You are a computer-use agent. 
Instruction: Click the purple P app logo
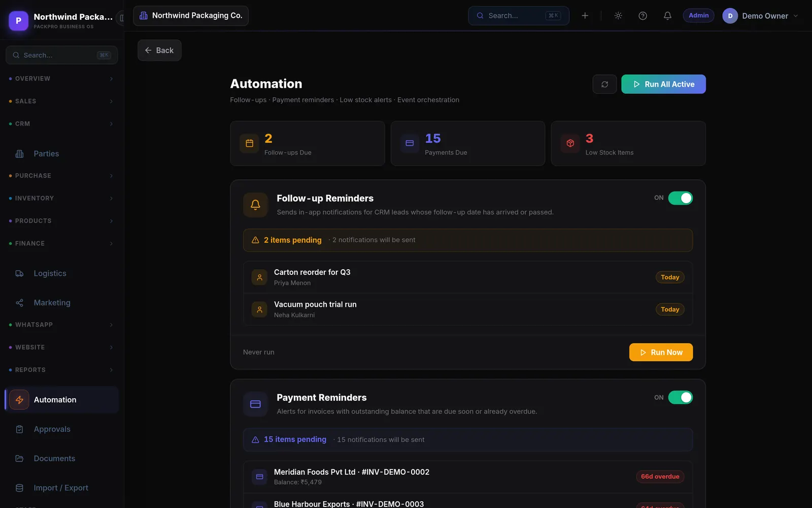pos(19,21)
